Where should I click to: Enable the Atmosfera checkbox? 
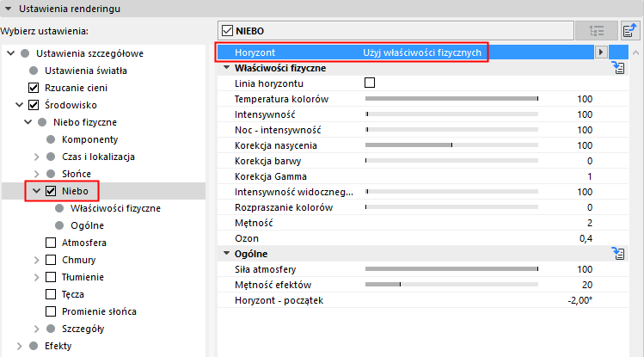(51, 243)
